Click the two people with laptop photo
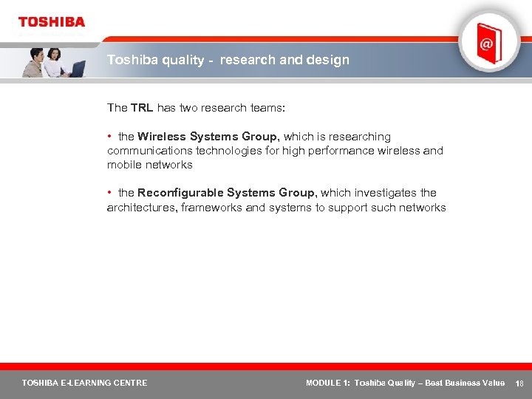Viewport: 532px width, 399px height. (x=54, y=63)
